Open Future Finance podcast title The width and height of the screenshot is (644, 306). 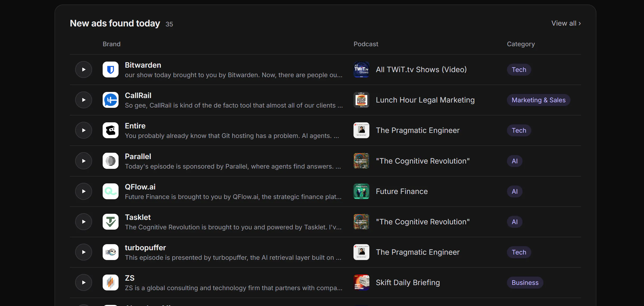point(402,191)
